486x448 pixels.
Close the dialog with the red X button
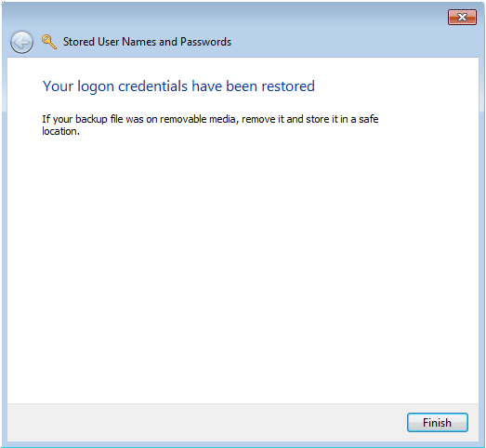tap(462, 17)
